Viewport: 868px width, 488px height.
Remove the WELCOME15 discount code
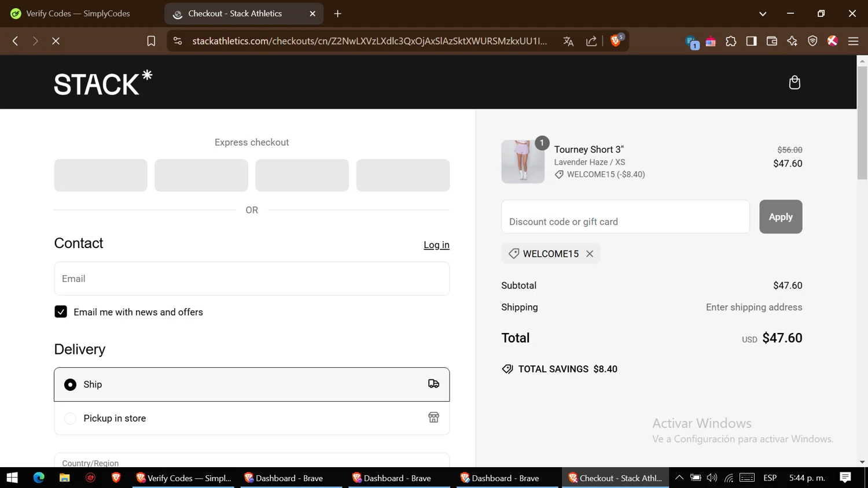(590, 254)
